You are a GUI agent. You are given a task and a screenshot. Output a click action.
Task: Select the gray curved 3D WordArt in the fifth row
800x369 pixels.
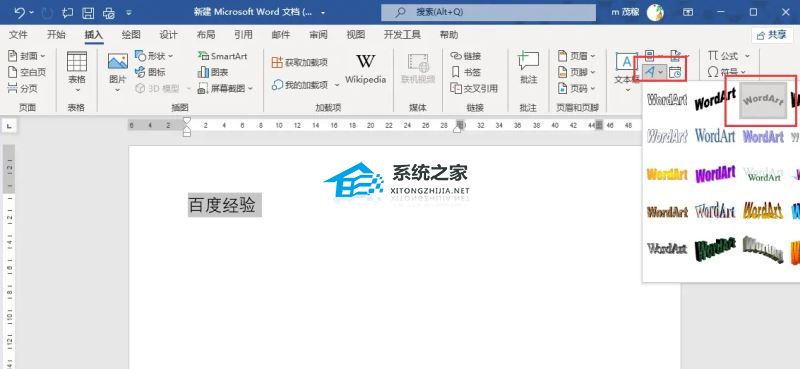coord(763,249)
